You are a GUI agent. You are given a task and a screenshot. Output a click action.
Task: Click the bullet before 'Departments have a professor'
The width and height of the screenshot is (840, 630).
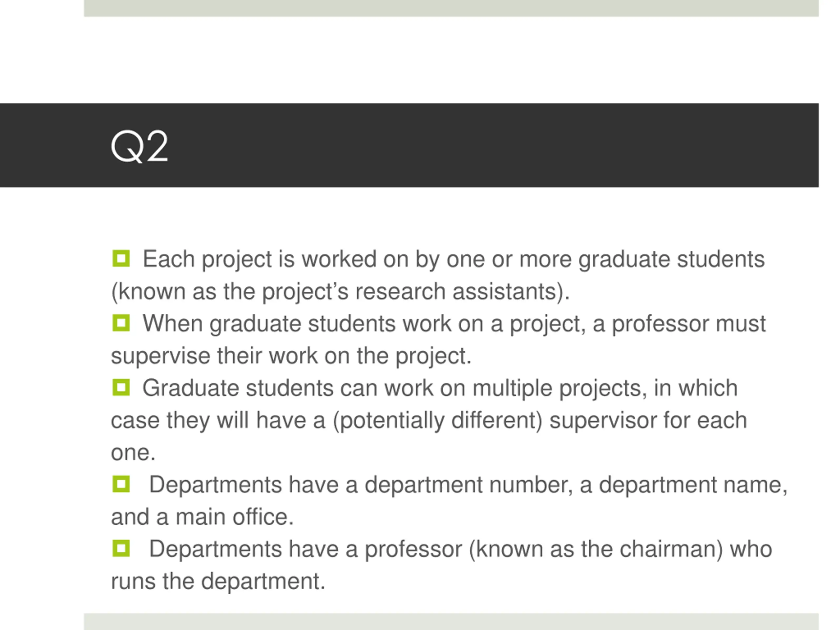[121, 549]
